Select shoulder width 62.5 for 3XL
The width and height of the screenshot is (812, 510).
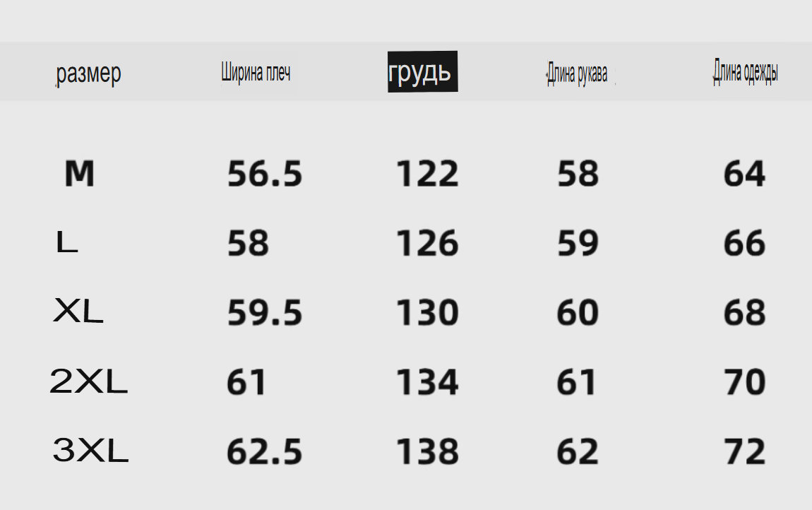coord(265,451)
